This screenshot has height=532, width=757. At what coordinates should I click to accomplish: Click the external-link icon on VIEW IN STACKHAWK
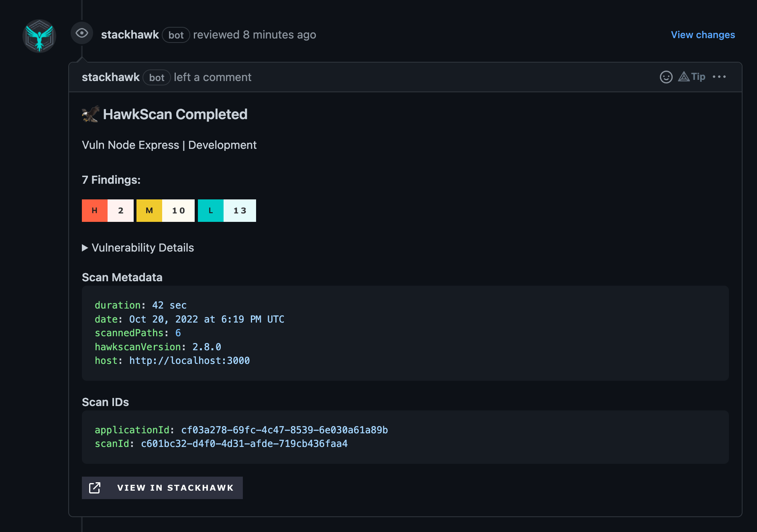[95, 487]
